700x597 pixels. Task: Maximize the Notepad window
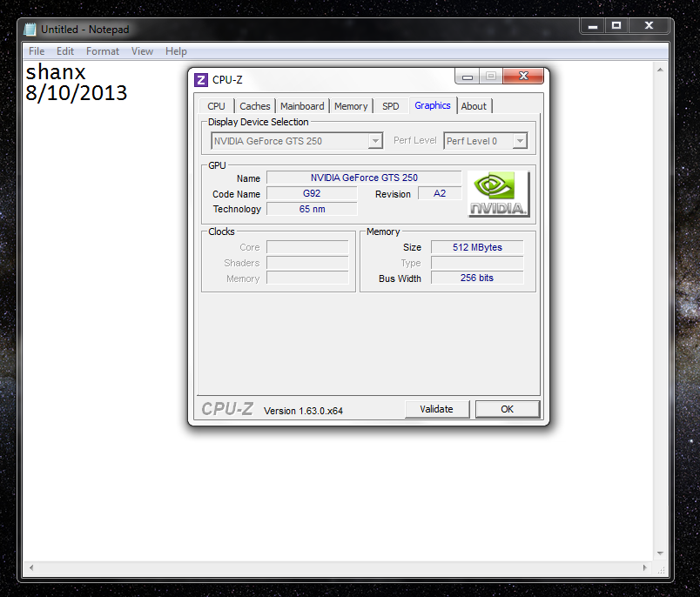click(616, 26)
